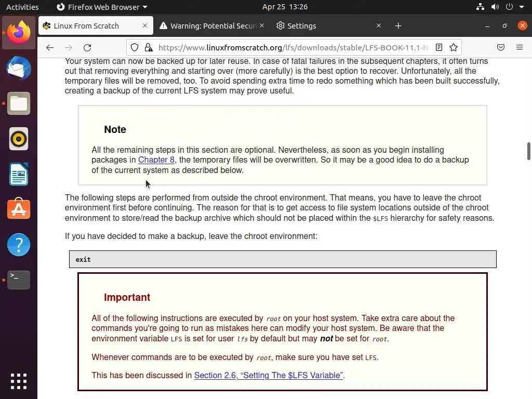Open the Apr 25 13:26 clock calendar
This screenshot has width=532, height=399.
(285, 7)
